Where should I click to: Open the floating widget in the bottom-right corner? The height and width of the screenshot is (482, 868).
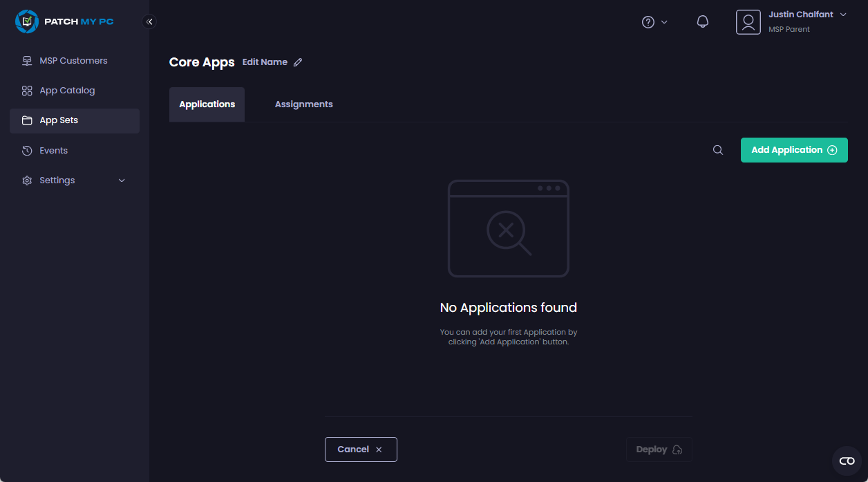tap(847, 461)
